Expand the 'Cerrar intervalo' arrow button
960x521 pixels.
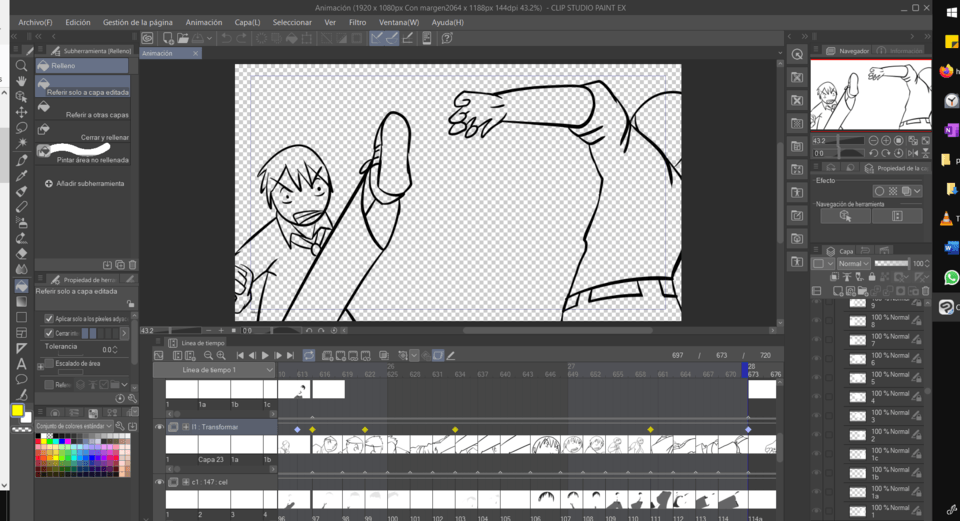(x=124, y=333)
